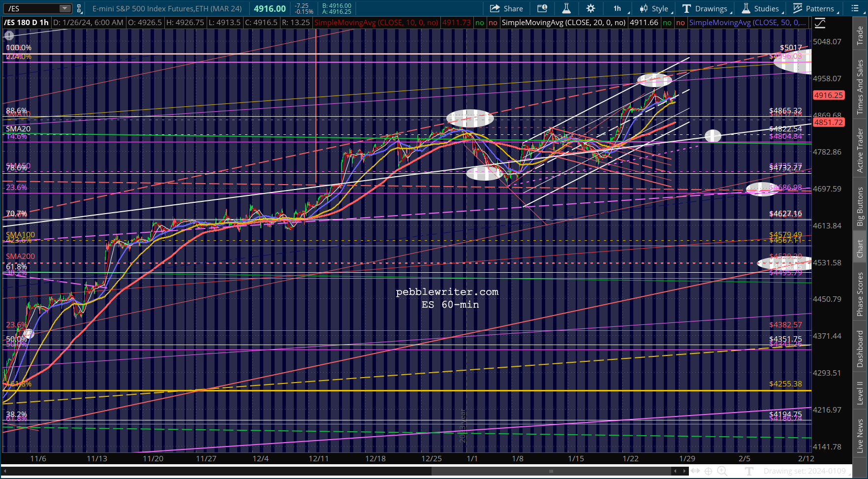
Task: Click the SimpleMovingAvg (CLOSE, 20) study label
Action: pos(563,23)
